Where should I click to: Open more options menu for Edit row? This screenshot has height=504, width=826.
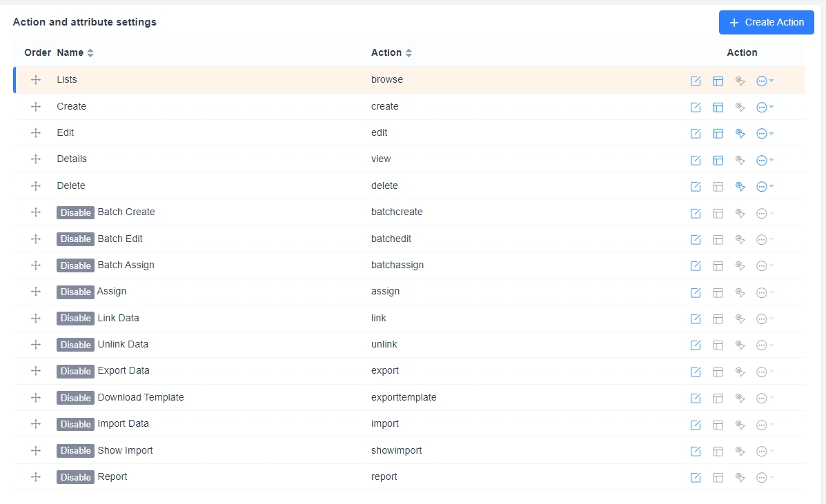click(x=765, y=133)
